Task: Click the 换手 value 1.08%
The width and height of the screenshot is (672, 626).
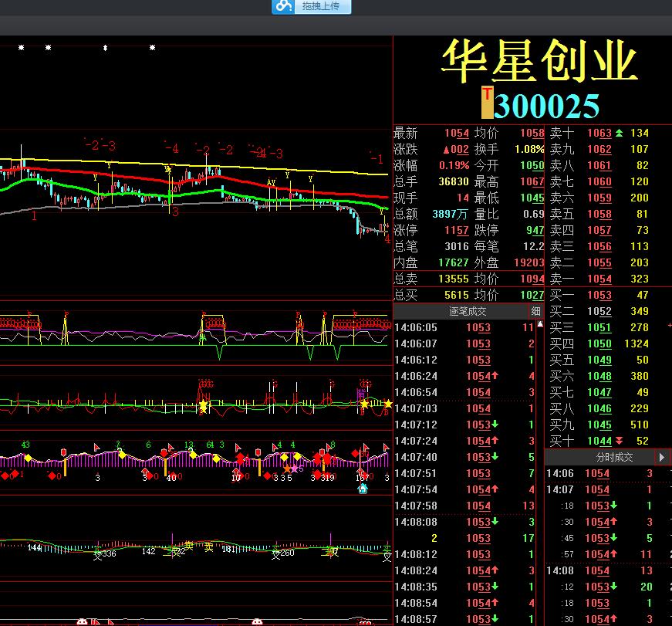Action: point(529,149)
